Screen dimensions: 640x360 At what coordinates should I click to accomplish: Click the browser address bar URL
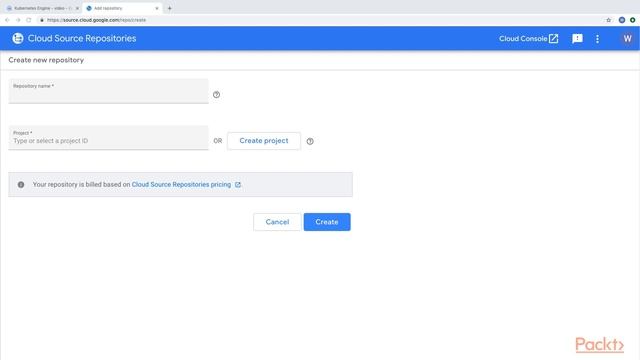click(96, 20)
